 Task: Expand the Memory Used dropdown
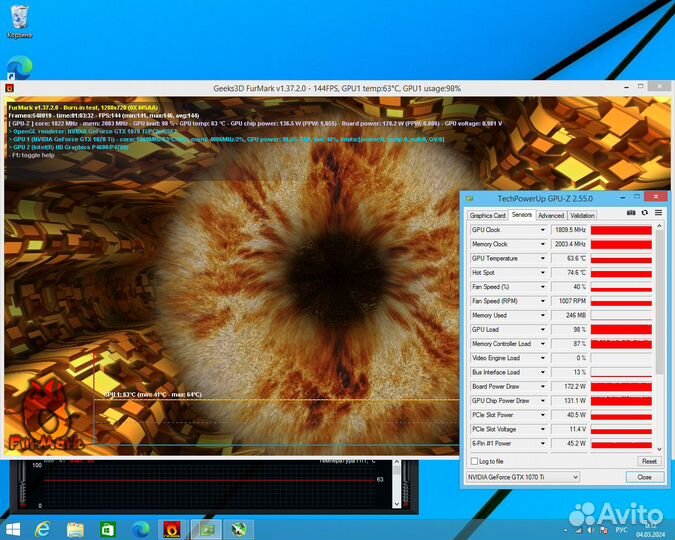coord(542,315)
